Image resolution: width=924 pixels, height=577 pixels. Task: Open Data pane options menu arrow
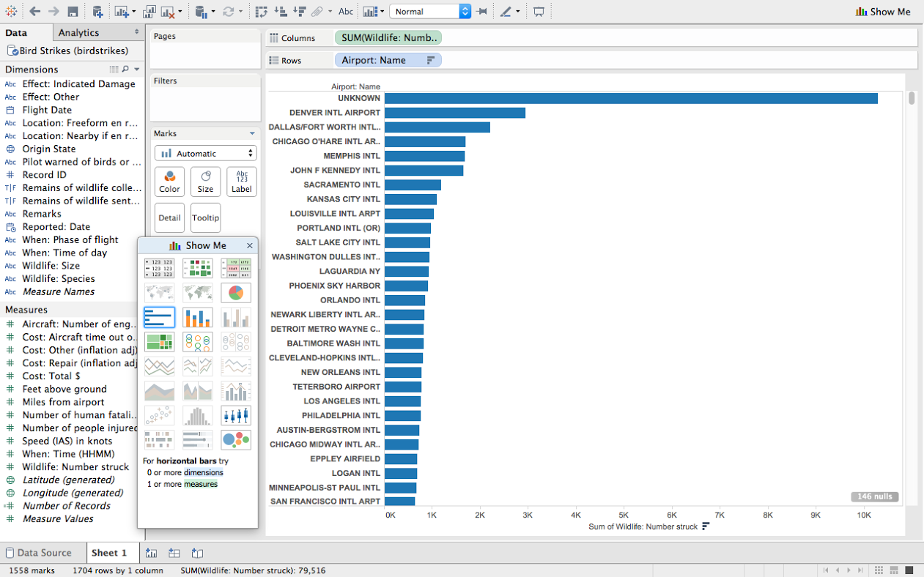point(136,32)
